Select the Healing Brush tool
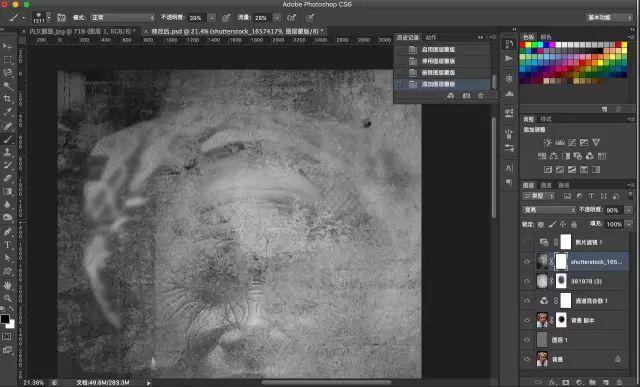 7,126
